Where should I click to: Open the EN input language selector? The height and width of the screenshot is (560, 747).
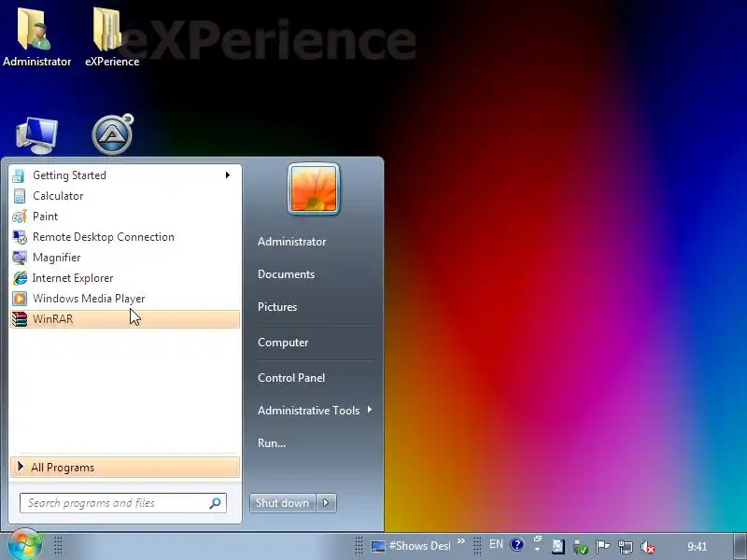(x=496, y=544)
